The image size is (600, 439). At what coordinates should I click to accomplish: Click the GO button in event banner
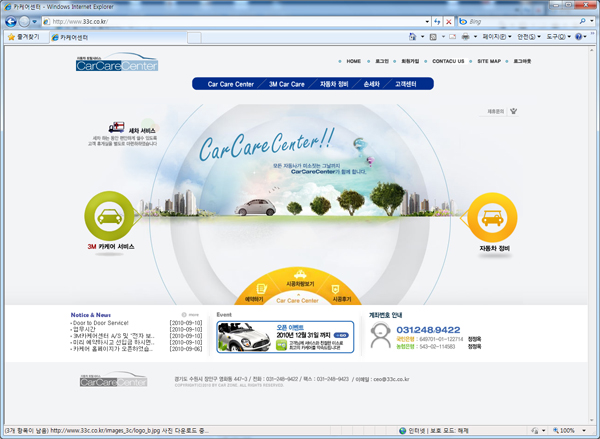(341, 335)
